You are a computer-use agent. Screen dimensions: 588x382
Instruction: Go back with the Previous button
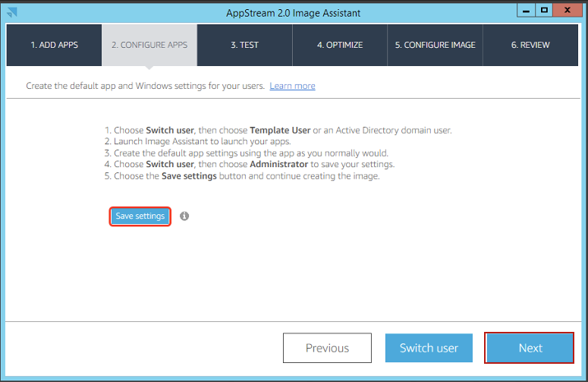coord(327,348)
